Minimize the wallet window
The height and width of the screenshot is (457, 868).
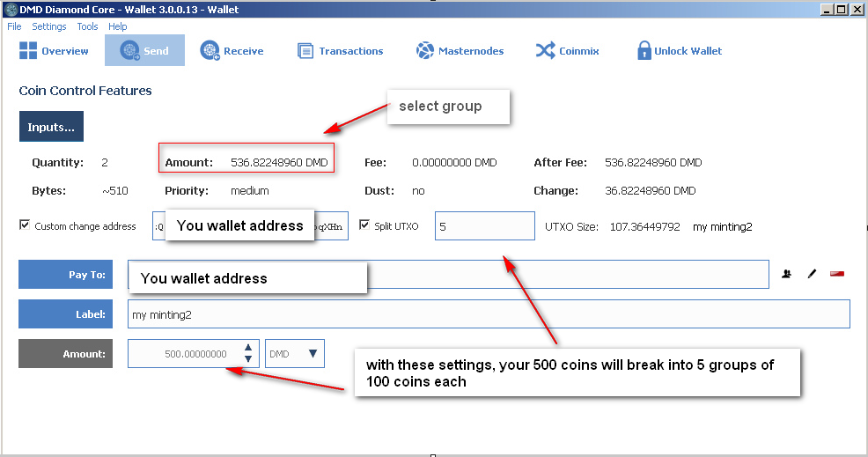pos(827,10)
